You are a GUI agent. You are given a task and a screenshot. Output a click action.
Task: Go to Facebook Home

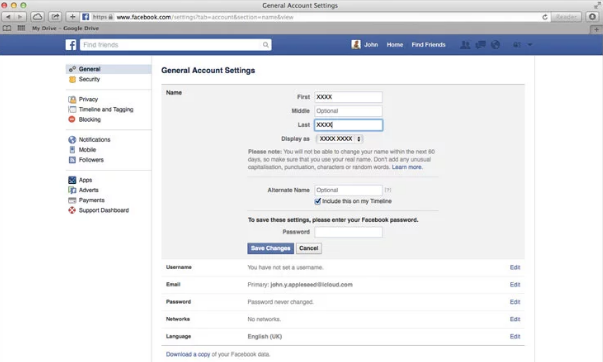pos(395,45)
